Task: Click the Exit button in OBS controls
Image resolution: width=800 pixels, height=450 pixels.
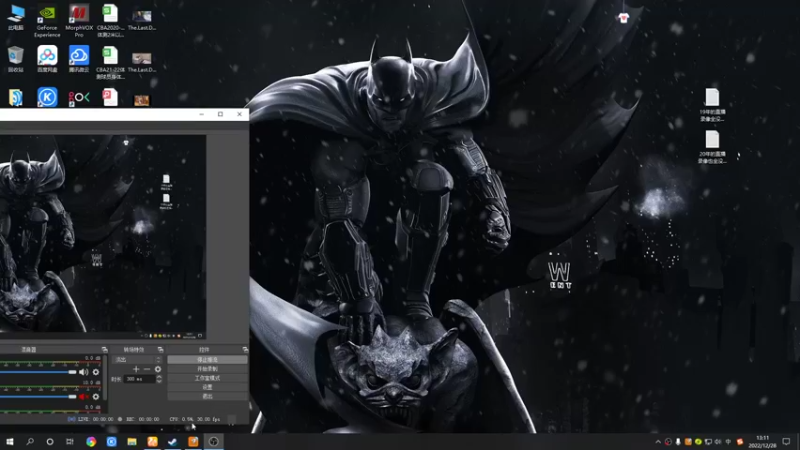Action: click(207, 396)
